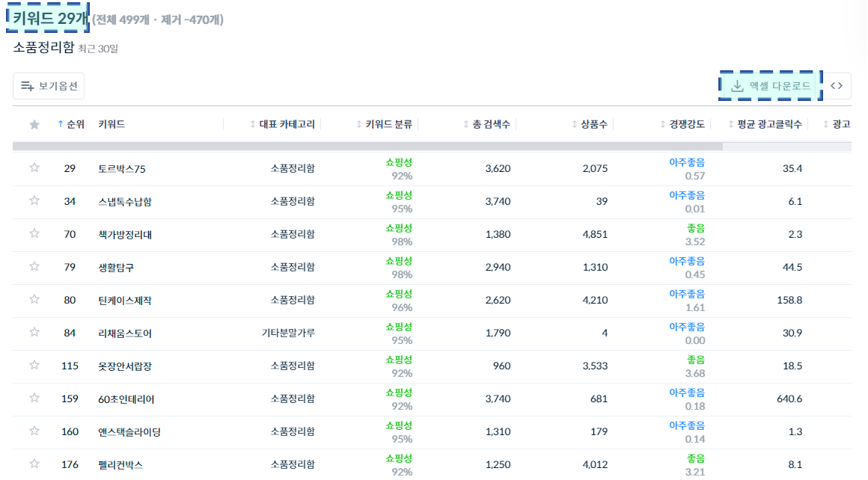
Task: Click ad clicks value 158.8
Action: pyautogui.click(x=789, y=301)
